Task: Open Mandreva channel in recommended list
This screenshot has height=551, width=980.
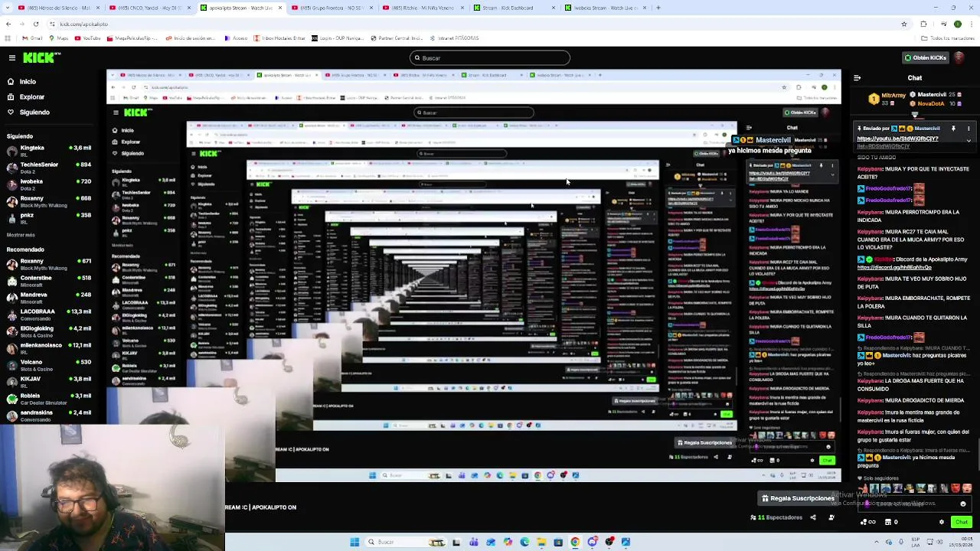Action: click(x=49, y=297)
